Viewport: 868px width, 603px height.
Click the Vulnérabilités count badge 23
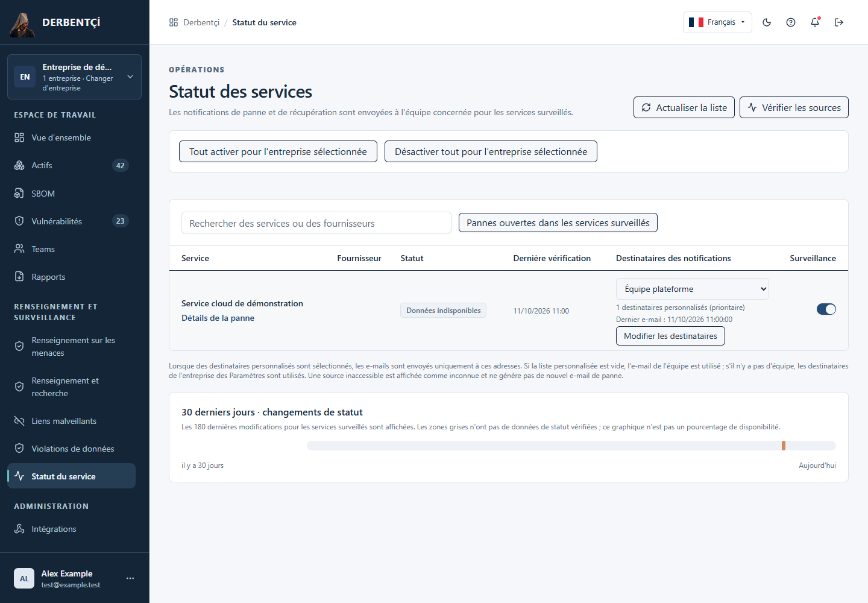121,221
